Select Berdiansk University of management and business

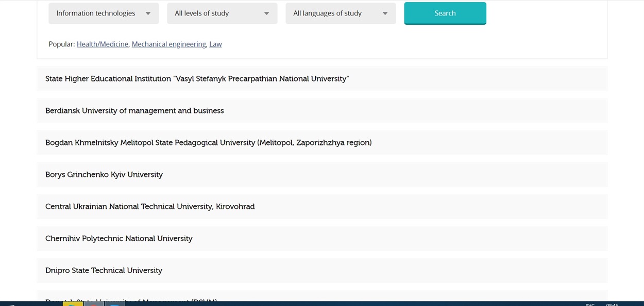coord(322,111)
